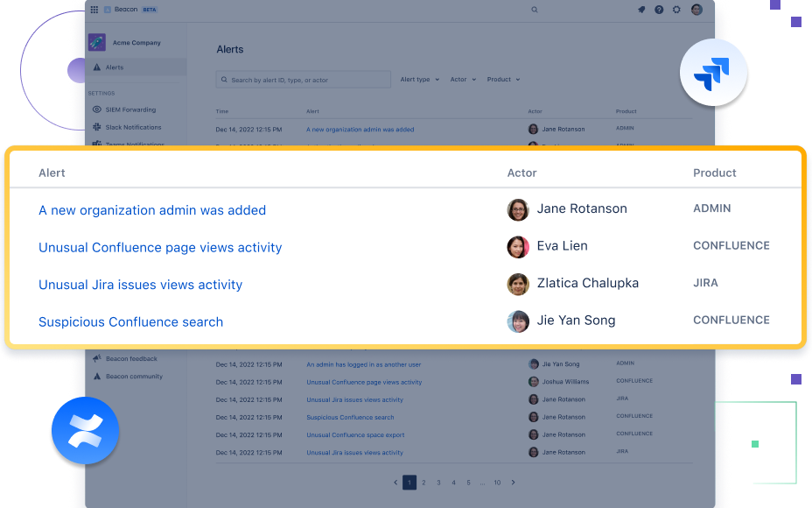Screen dimensions: 812x508
Task: Click the Acme Company rocket logo
Action: click(97, 43)
